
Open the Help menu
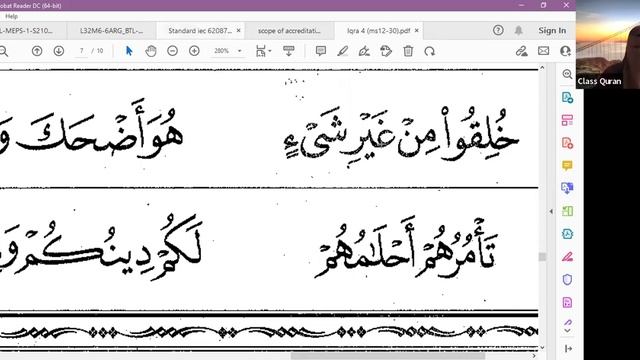coord(11,16)
